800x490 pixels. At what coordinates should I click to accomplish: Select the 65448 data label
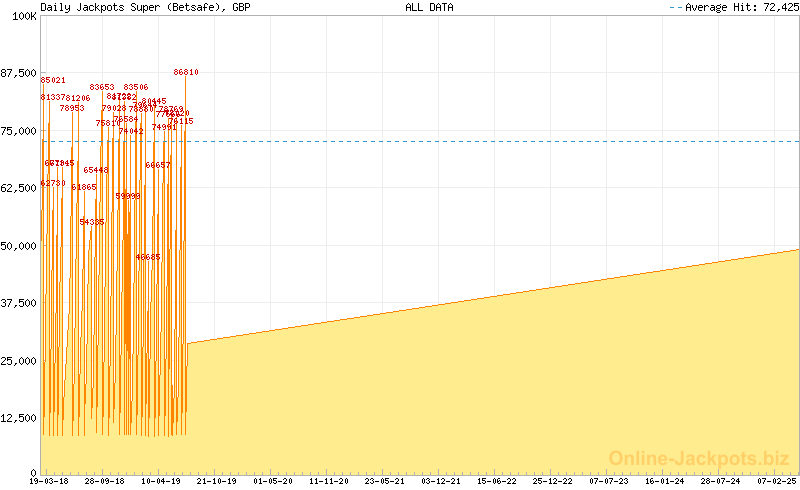(x=96, y=170)
